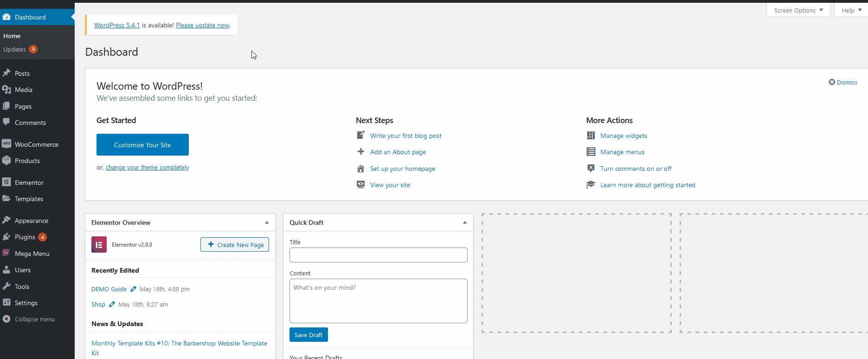This screenshot has height=359, width=868.
Task: Click the comments off icon in More Actions
Action: [591, 169]
